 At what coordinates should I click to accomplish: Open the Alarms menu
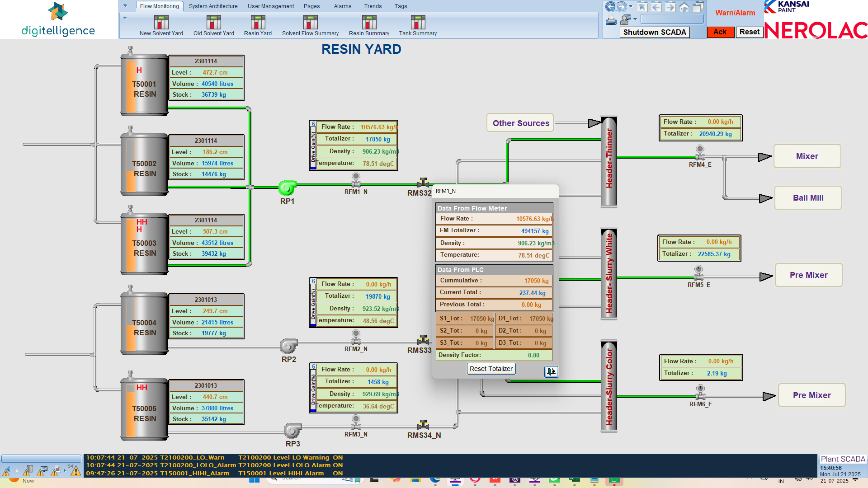(342, 6)
